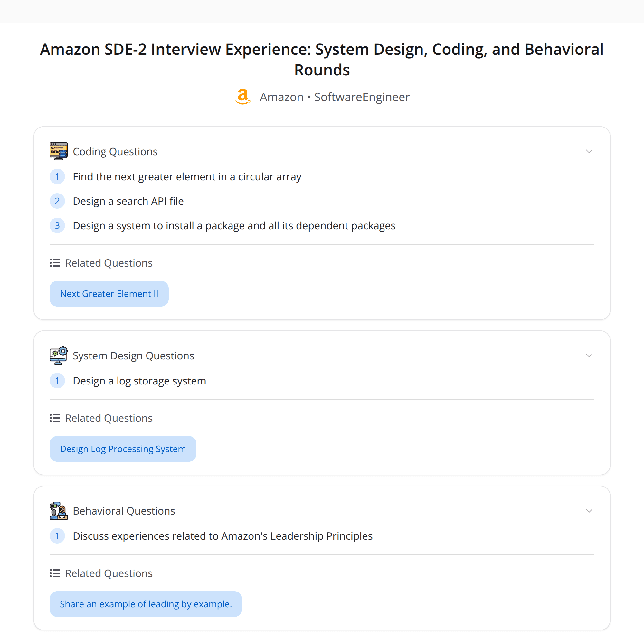Select Amazon's Leadership Principles question
Viewport: 644px width, 644px height.
pos(223,536)
